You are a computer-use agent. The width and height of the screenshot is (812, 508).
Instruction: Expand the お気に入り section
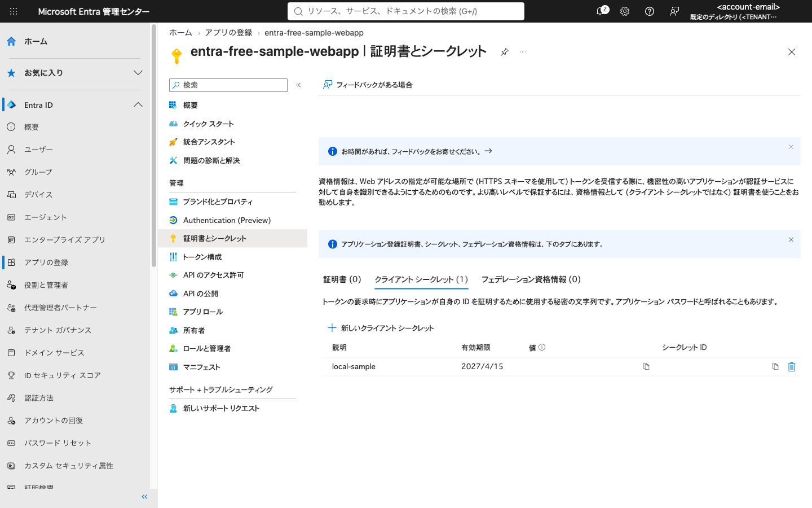pyautogui.click(x=138, y=73)
